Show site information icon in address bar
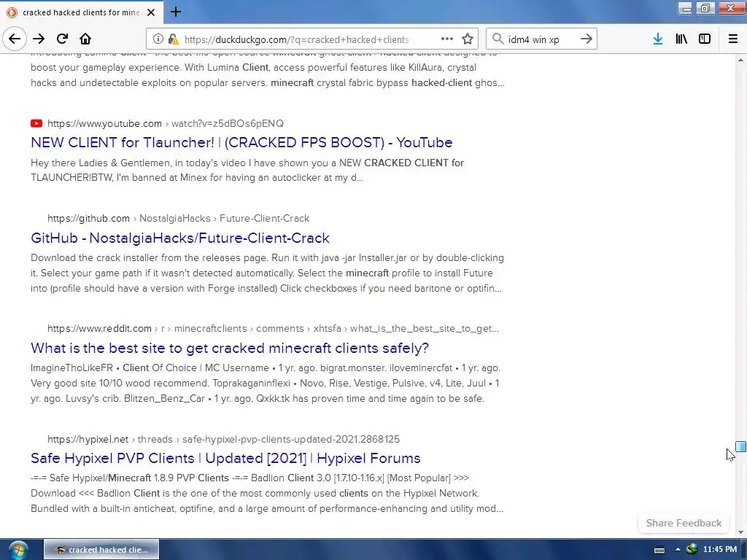 [158, 39]
